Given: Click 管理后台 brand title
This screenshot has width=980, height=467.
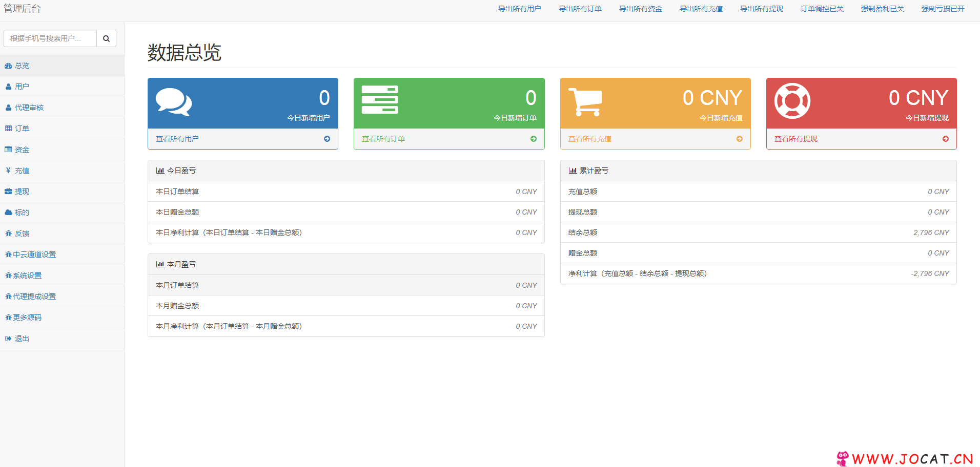Looking at the screenshot, I should (x=22, y=9).
